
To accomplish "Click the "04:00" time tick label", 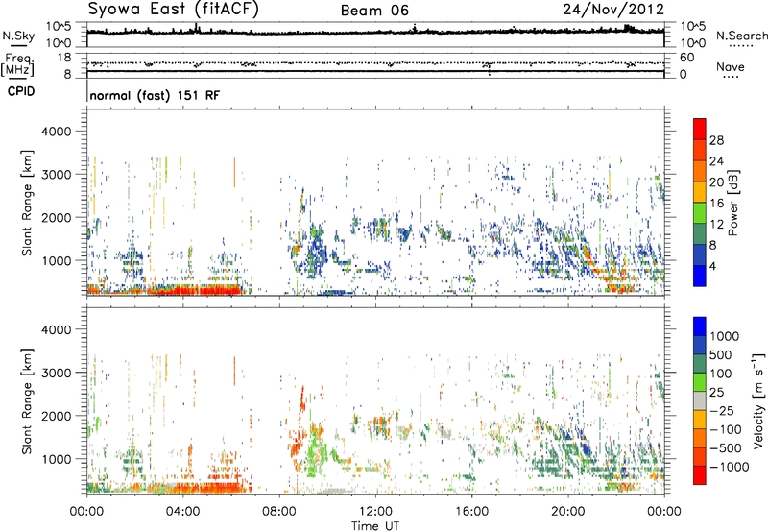I will pyautogui.click(x=182, y=512).
